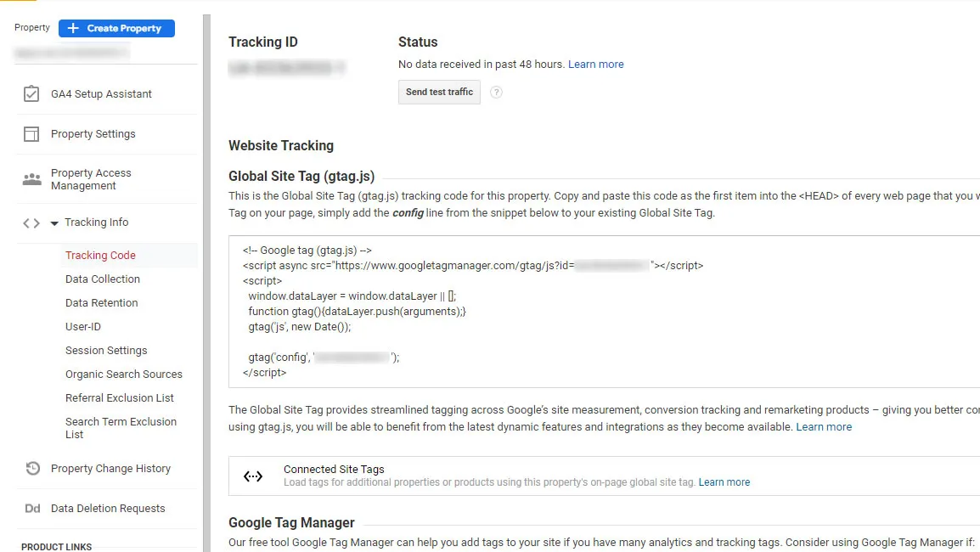Click the Tracking Info code brackets icon
The image size is (980, 552).
tap(31, 222)
